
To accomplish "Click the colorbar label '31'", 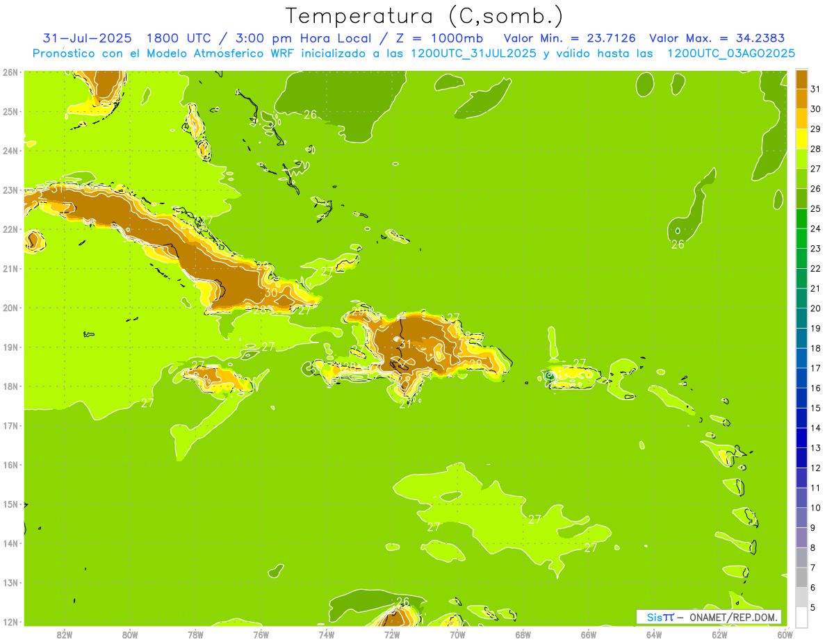I will (x=816, y=89).
